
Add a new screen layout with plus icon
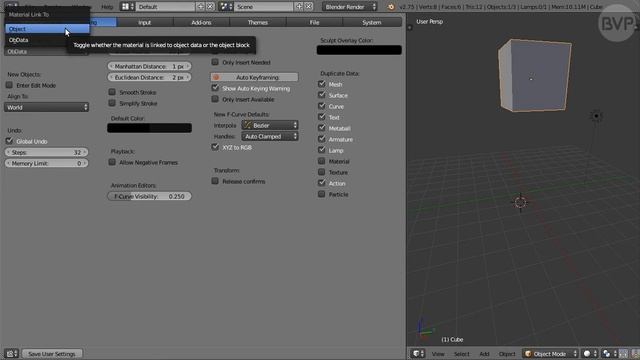coord(200,7)
